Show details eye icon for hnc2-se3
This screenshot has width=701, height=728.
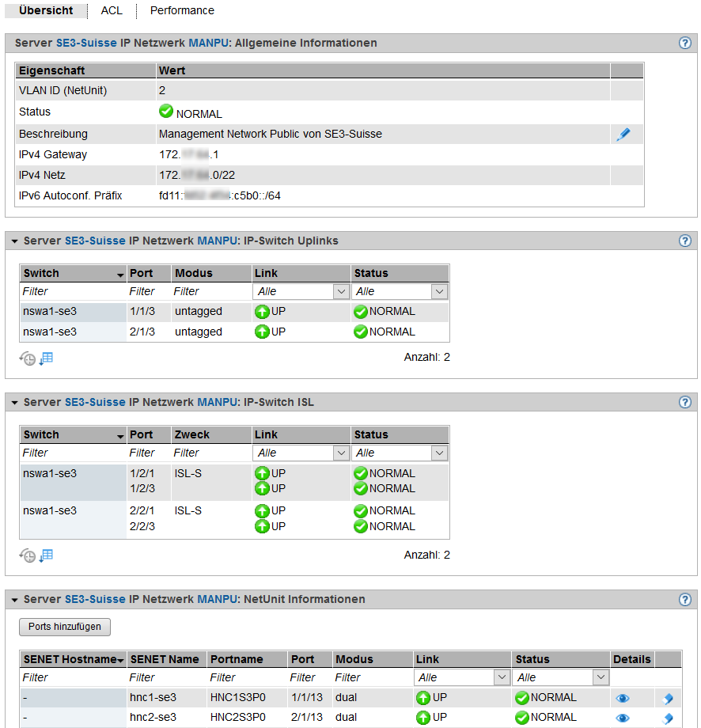[623, 718]
